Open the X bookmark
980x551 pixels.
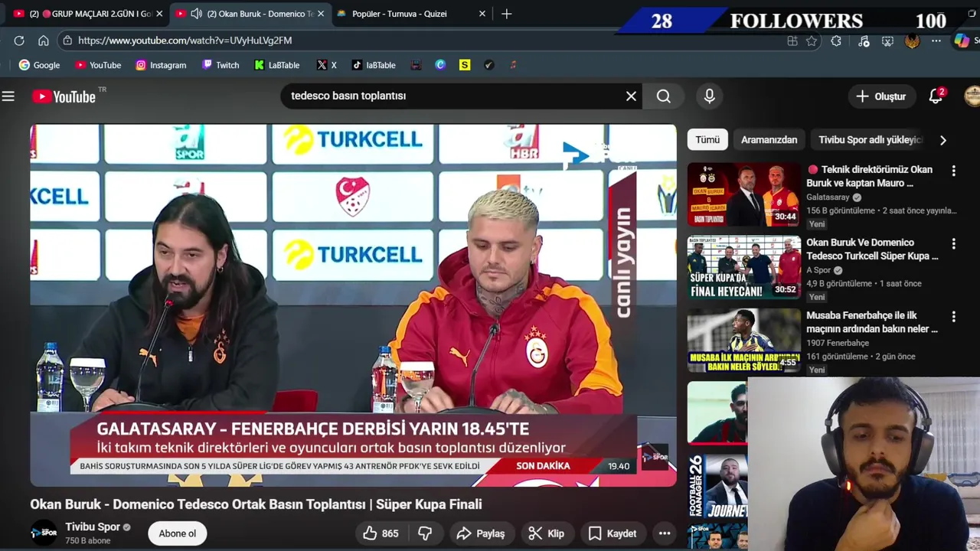pos(326,65)
